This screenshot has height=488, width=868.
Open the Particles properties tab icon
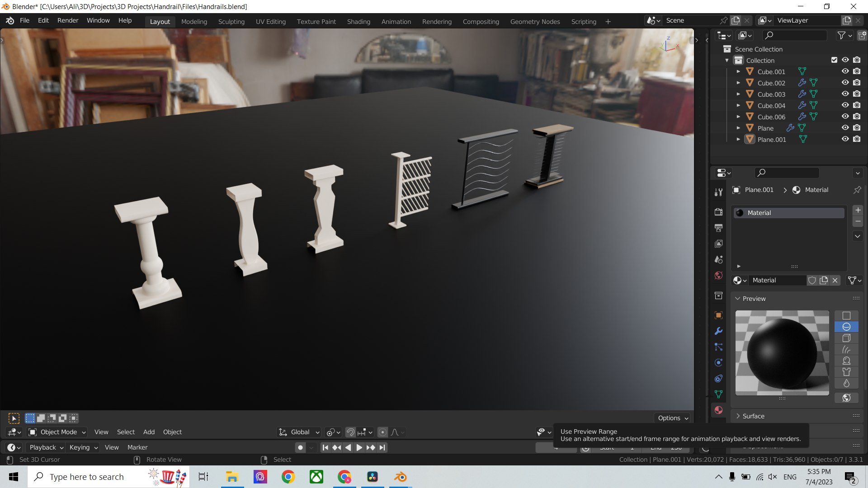coord(718,347)
